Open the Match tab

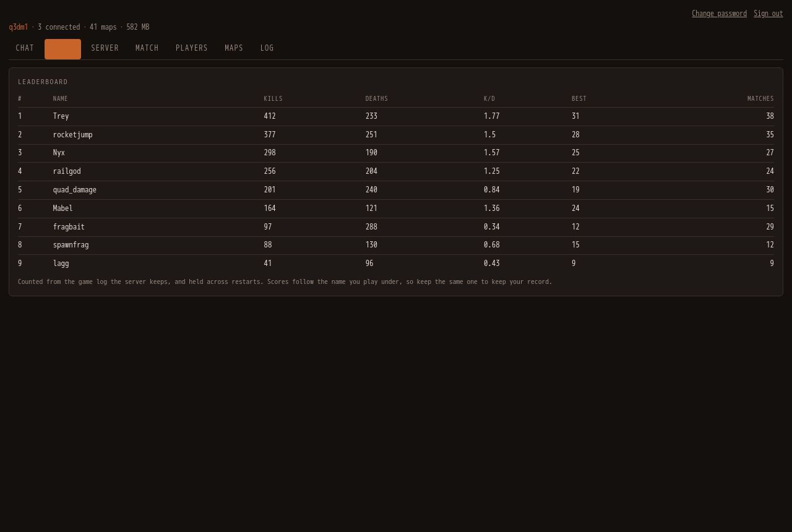click(x=147, y=49)
